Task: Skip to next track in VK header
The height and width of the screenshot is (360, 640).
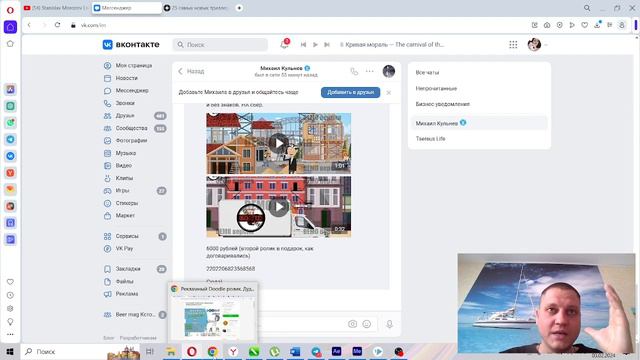Action: [327, 44]
